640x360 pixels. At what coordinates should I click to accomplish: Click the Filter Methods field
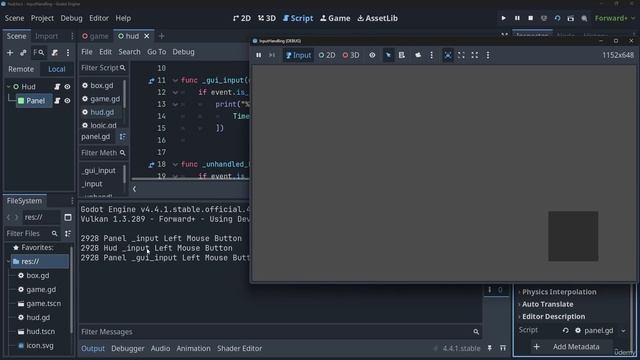[103, 153]
